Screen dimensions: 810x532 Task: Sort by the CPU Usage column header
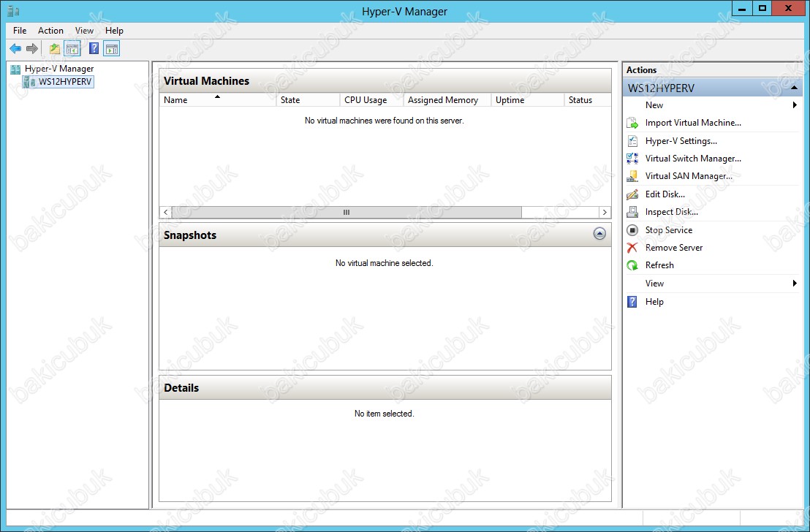pyautogui.click(x=371, y=100)
